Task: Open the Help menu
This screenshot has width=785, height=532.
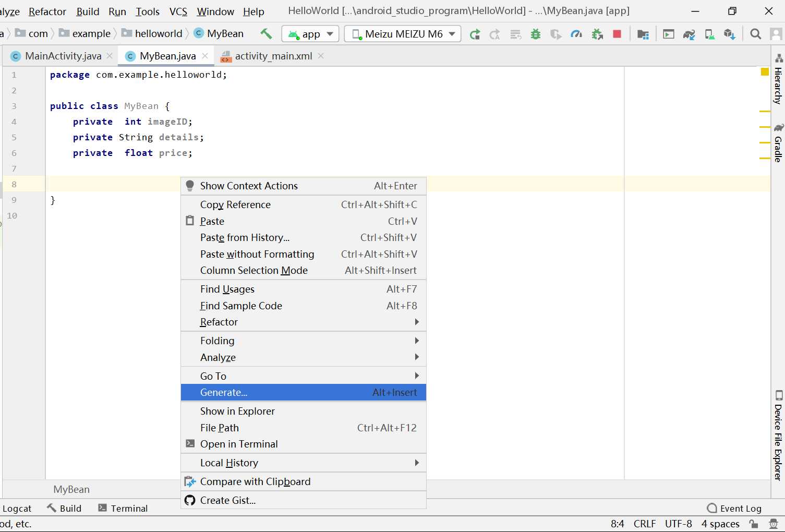Action: tap(253, 11)
